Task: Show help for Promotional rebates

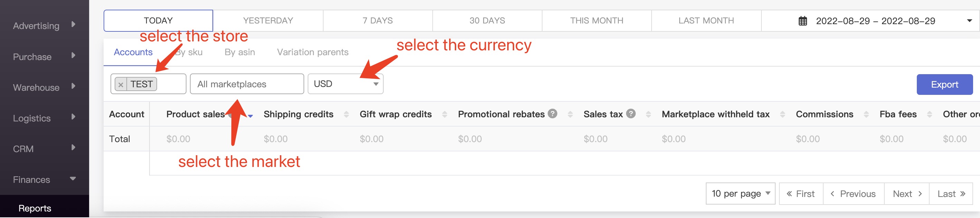Action: (x=553, y=113)
